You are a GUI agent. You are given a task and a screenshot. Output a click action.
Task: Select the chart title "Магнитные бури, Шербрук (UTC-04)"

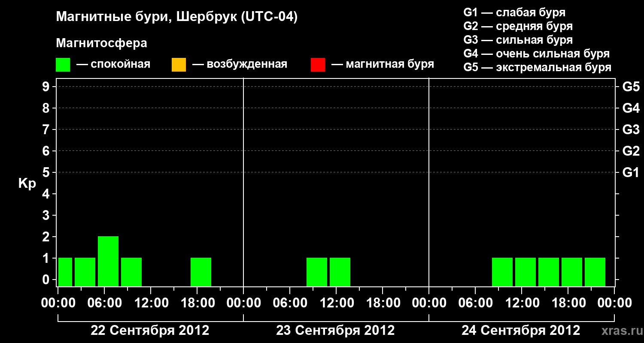coord(177,17)
